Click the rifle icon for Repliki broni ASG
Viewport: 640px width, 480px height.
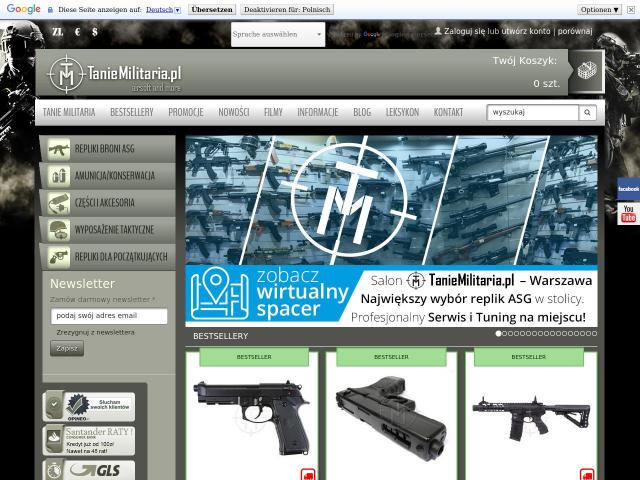(59, 149)
